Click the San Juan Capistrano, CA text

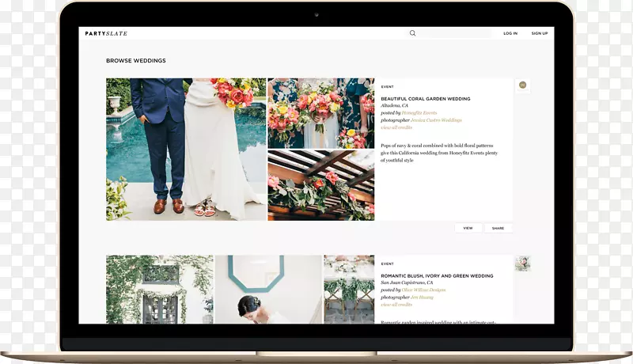[407, 282]
